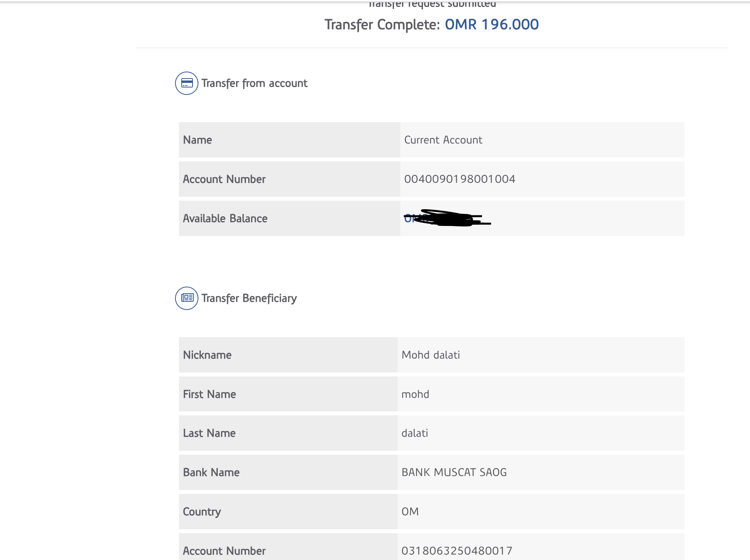Click the Current Account name value

pyautogui.click(x=443, y=140)
